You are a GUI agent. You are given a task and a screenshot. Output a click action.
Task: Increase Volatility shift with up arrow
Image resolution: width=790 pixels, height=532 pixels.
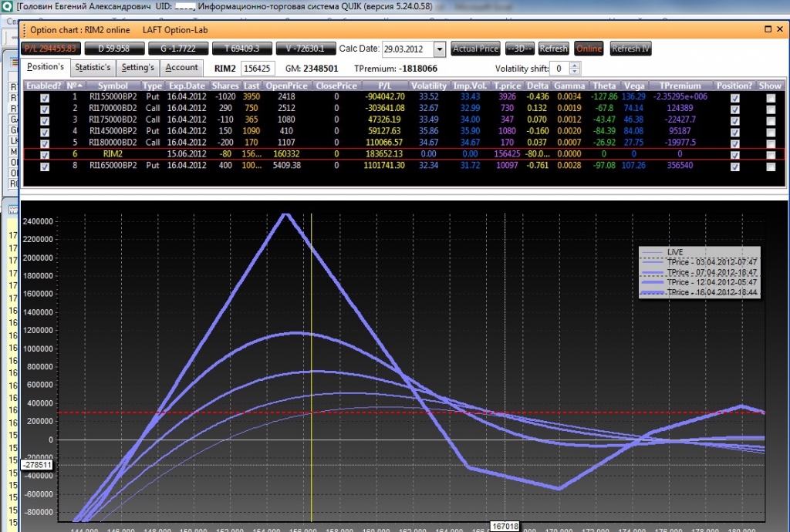(x=574, y=65)
